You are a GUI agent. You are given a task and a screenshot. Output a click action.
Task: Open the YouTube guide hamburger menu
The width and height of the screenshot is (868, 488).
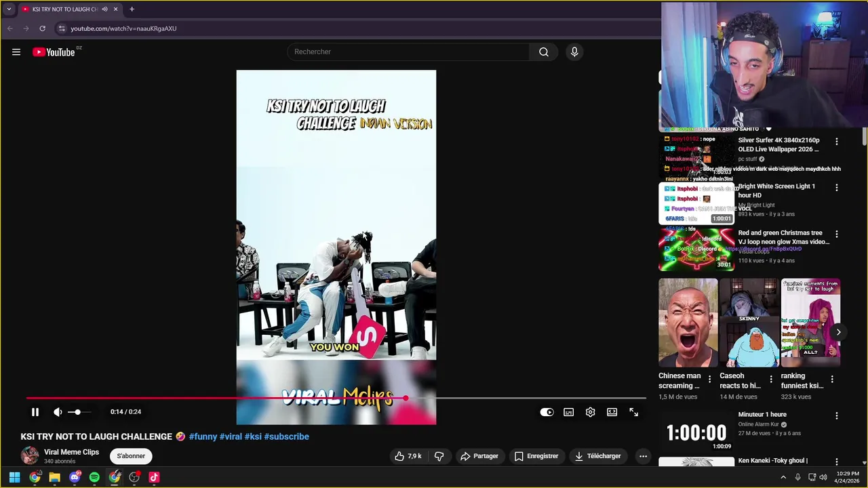[16, 52]
